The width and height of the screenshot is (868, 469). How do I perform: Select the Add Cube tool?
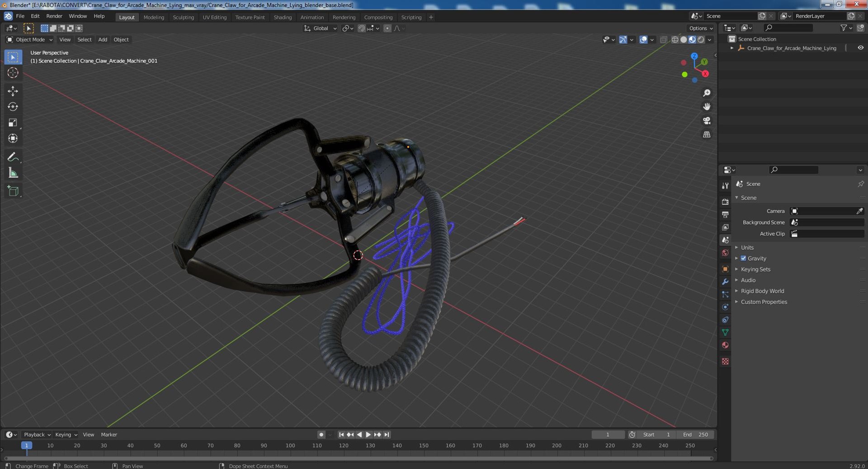point(13,191)
